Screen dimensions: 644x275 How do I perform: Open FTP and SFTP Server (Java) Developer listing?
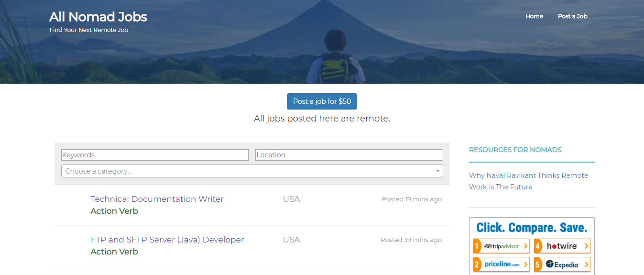(167, 240)
